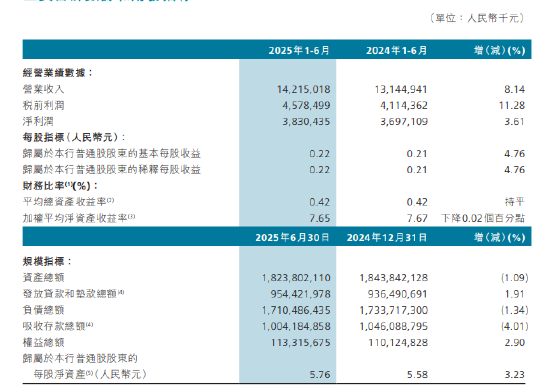The width and height of the screenshot is (550, 387).
Task: Select value 7.67
Action: (x=417, y=218)
